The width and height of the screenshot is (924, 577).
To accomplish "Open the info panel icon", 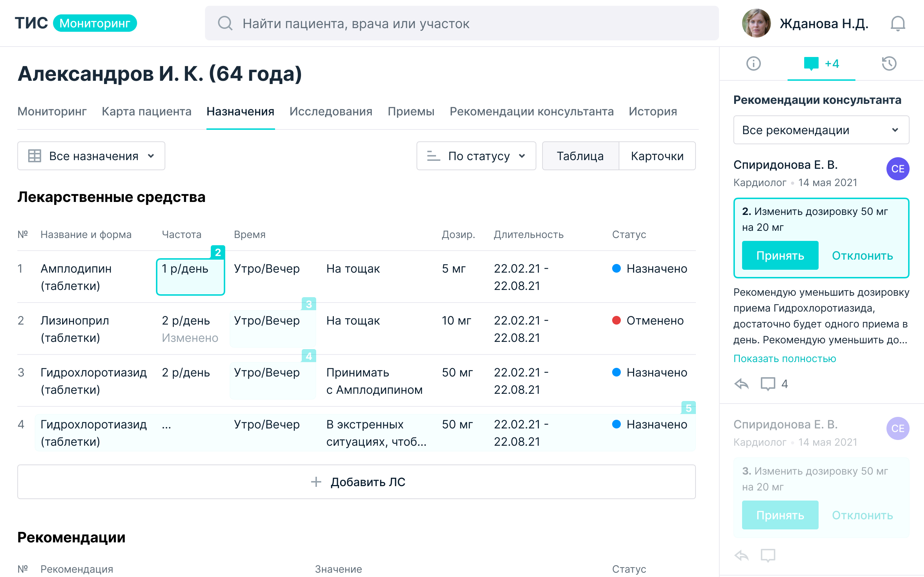I will pos(753,63).
